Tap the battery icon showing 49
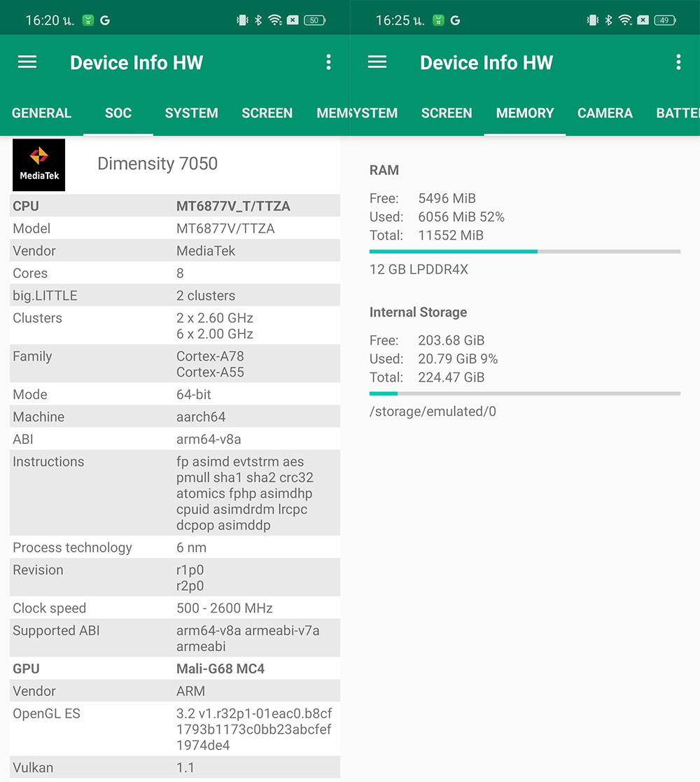 [x=664, y=20]
